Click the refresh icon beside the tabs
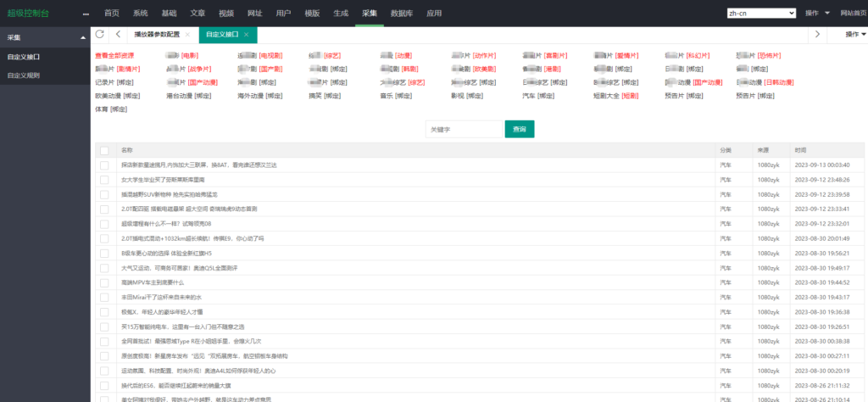This screenshot has width=868, height=402. click(100, 34)
